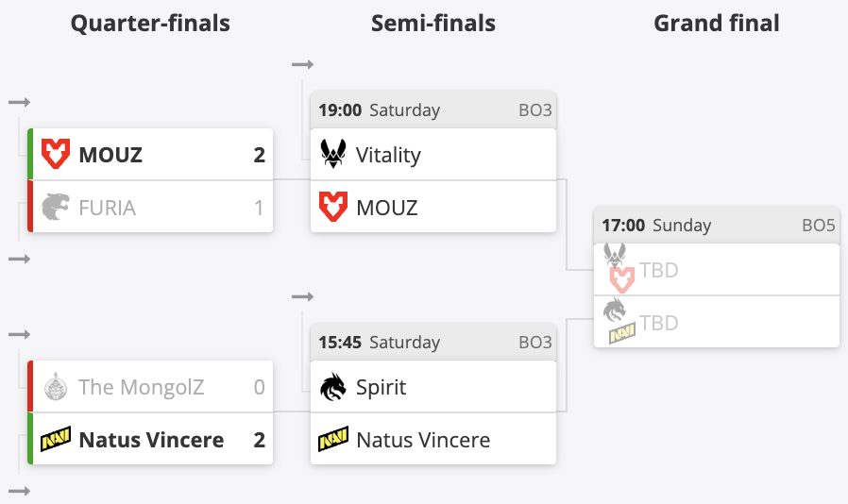Screen dimensions: 848x504
Task: Open The MongolZ team row
Action: coord(150,387)
